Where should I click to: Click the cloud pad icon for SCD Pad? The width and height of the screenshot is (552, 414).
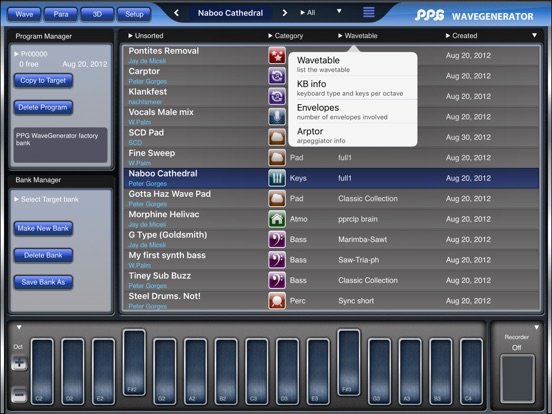point(277,137)
